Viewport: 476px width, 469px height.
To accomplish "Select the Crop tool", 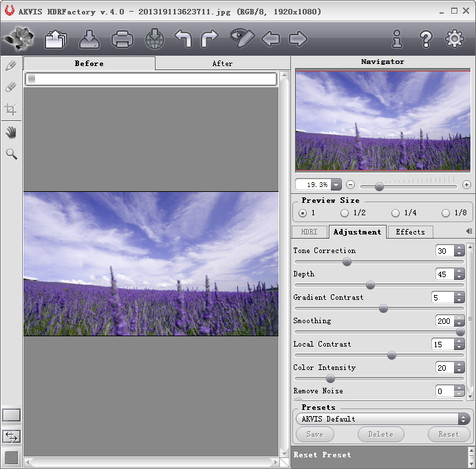I will coord(11,109).
